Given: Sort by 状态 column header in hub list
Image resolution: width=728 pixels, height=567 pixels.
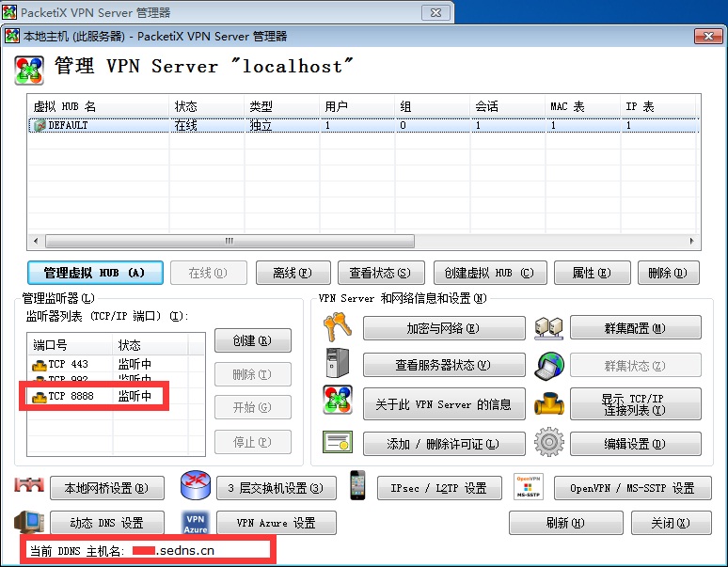Looking at the screenshot, I should 207,106.
